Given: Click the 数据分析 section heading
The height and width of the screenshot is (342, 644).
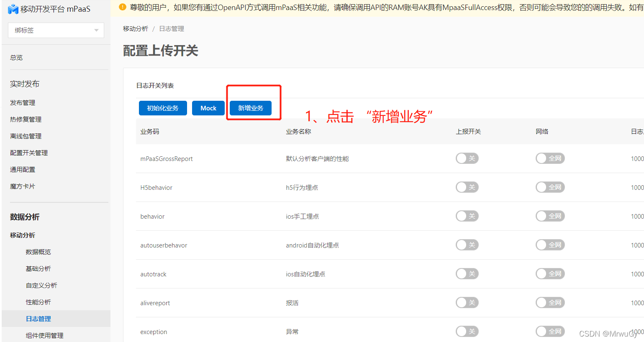Looking at the screenshot, I should pyautogui.click(x=25, y=217).
